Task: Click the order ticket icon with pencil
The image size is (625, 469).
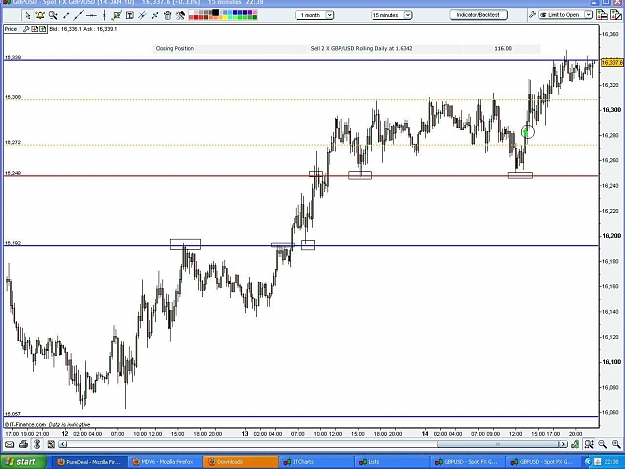Action: pos(616,15)
